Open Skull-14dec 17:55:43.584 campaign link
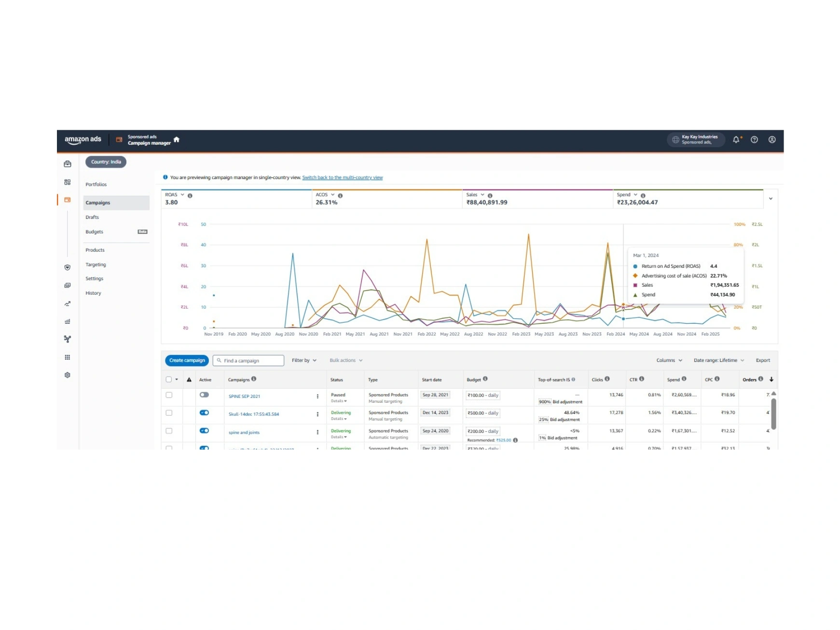Viewport: 840px width, 630px height. (x=254, y=414)
